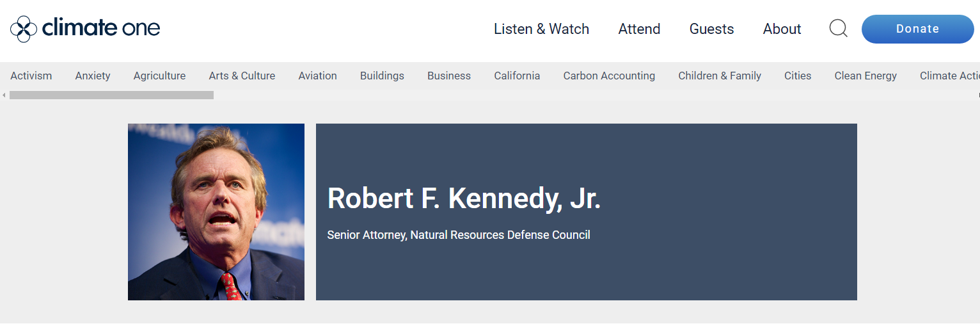
Task: Select the California topic
Action: pyautogui.click(x=517, y=76)
